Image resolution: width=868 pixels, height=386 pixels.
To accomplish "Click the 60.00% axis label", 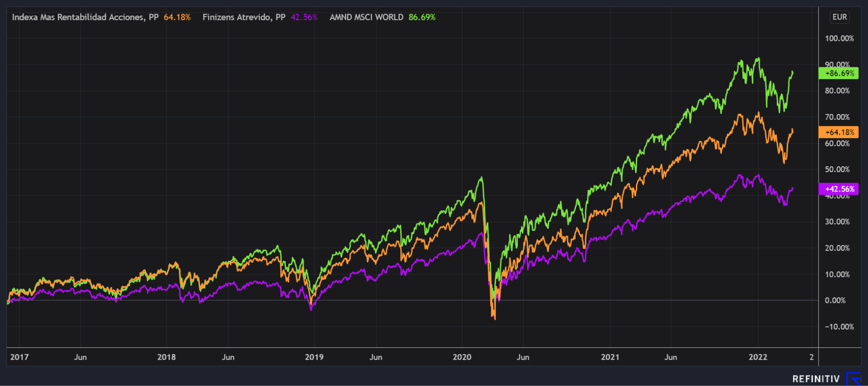I will 837,144.
